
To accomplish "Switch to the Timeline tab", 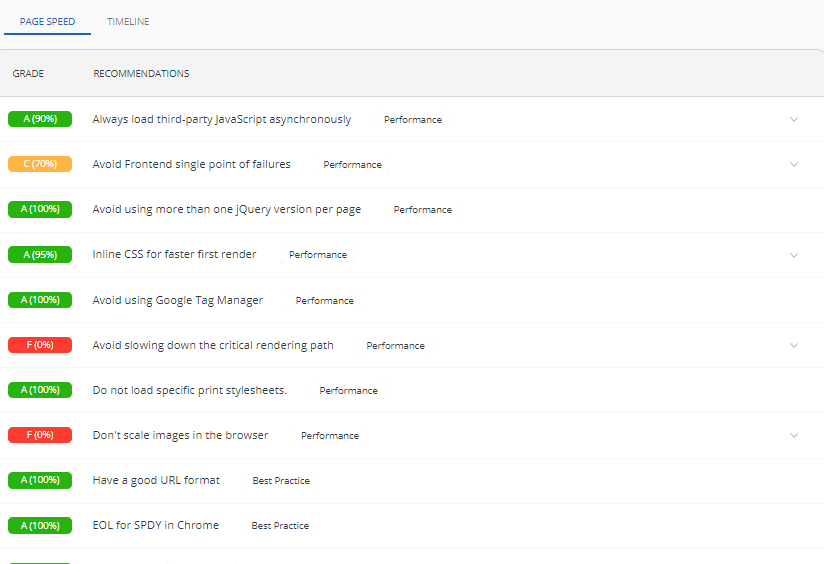I will (x=128, y=22).
